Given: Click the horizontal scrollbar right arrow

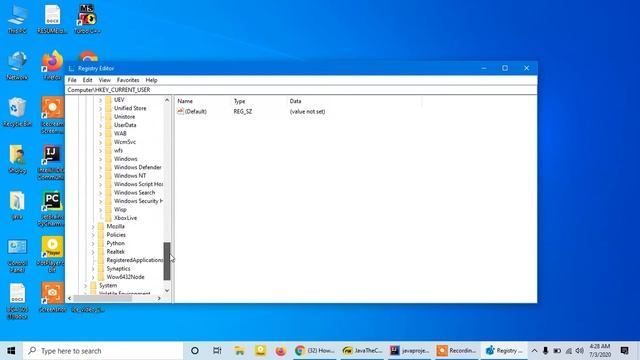Looking at the screenshot, I should [159, 298].
